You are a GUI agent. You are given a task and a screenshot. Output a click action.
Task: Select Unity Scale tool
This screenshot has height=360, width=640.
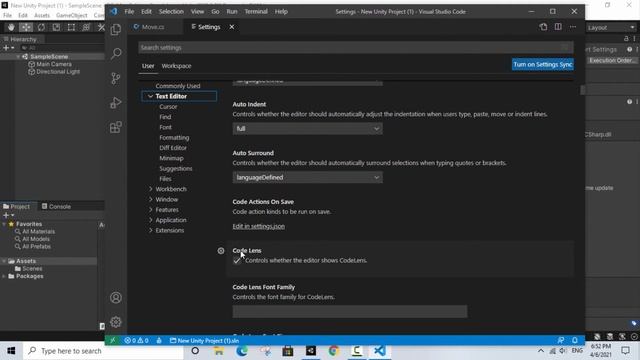56,27
